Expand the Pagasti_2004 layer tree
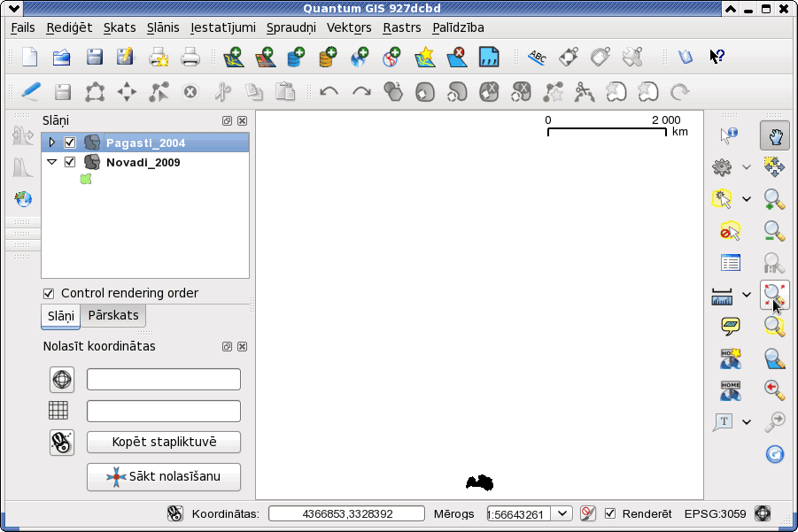798x532 pixels. coord(51,142)
